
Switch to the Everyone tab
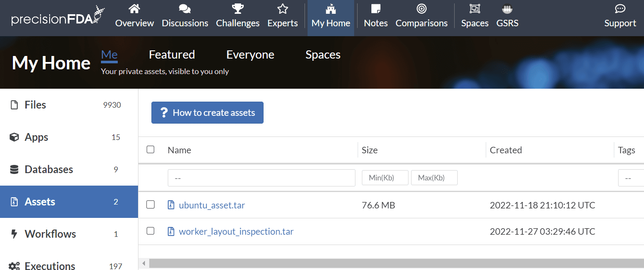click(250, 55)
